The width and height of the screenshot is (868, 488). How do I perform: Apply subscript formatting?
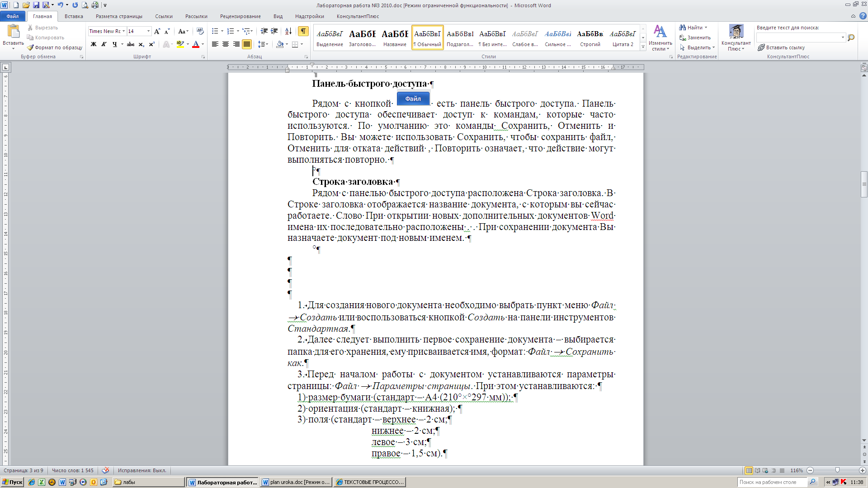click(142, 44)
